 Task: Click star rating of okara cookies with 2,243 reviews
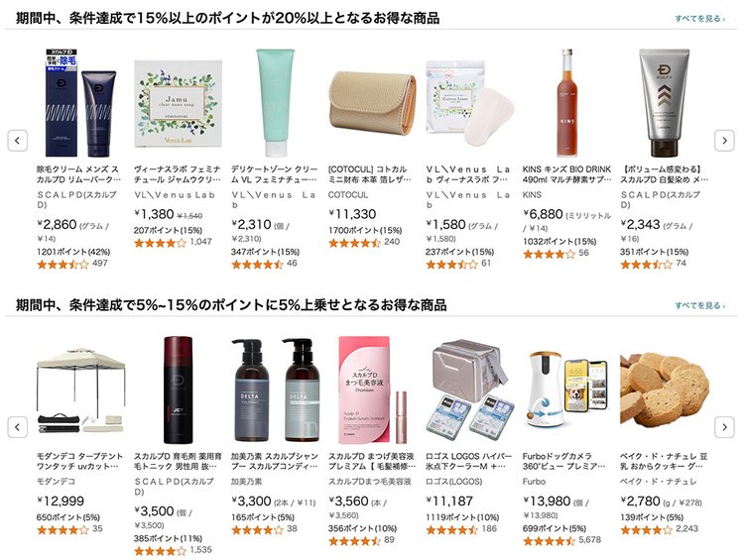point(646,529)
